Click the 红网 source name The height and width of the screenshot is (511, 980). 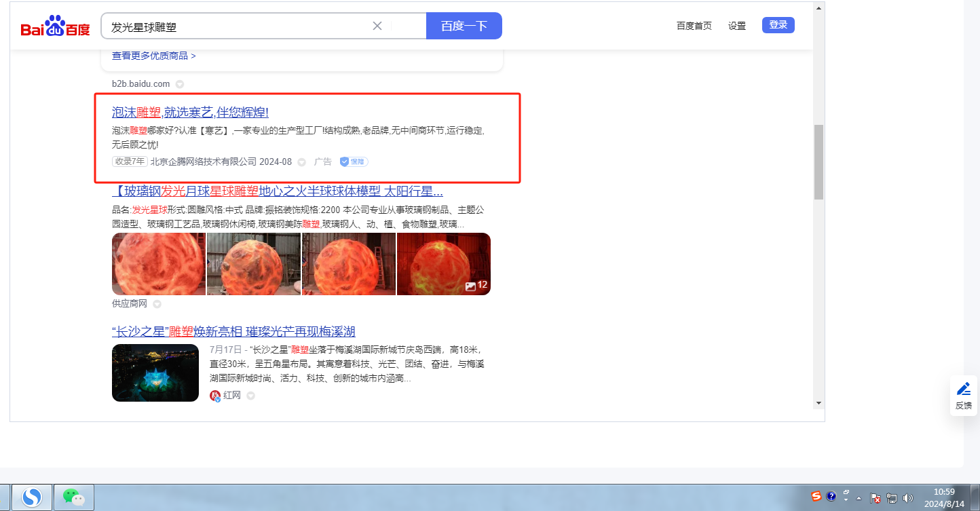[232, 396]
